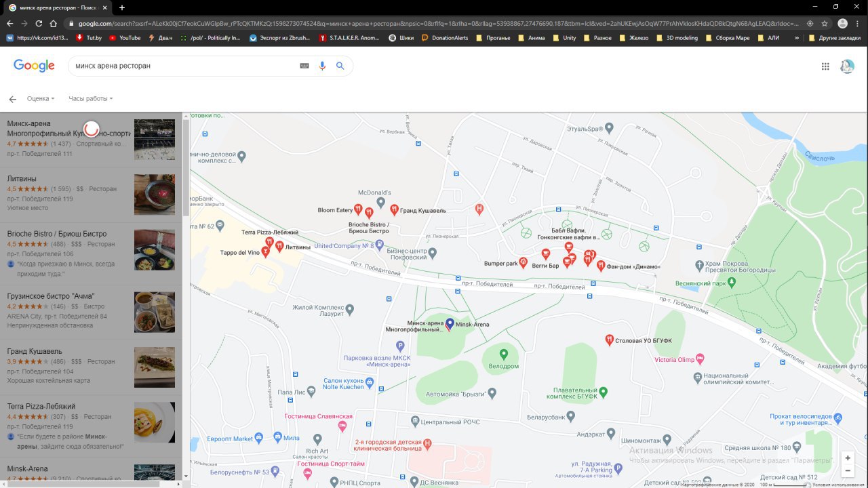Click the Bumper park restaurant marker
The width and height of the screenshot is (868, 488).
click(x=523, y=263)
